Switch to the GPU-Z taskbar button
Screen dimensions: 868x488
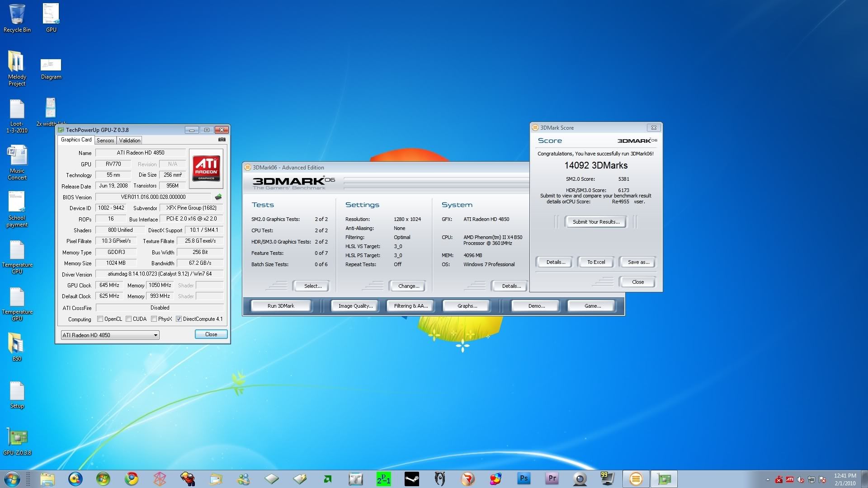[664, 479]
